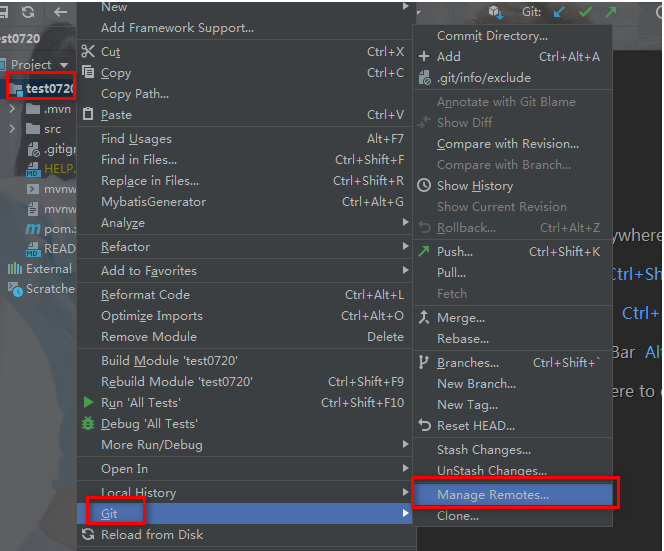Image resolution: width=664 pixels, height=551 pixels.
Task: Expand the .mvn folder in project tree
Action: pos(12,109)
